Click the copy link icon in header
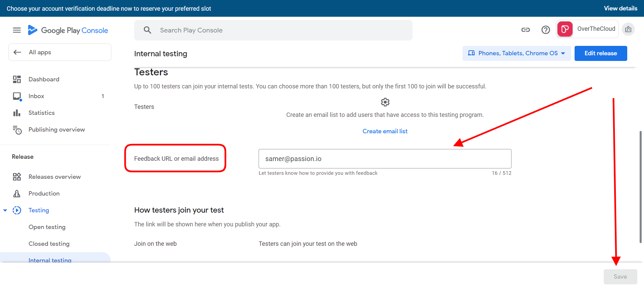This screenshot has height=291, width=644. (x=525, y=30)
